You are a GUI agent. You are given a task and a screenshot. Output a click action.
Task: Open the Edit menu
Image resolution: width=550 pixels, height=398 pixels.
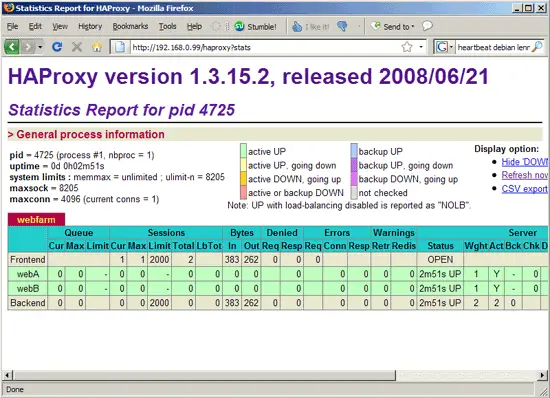tap(35, 26)
